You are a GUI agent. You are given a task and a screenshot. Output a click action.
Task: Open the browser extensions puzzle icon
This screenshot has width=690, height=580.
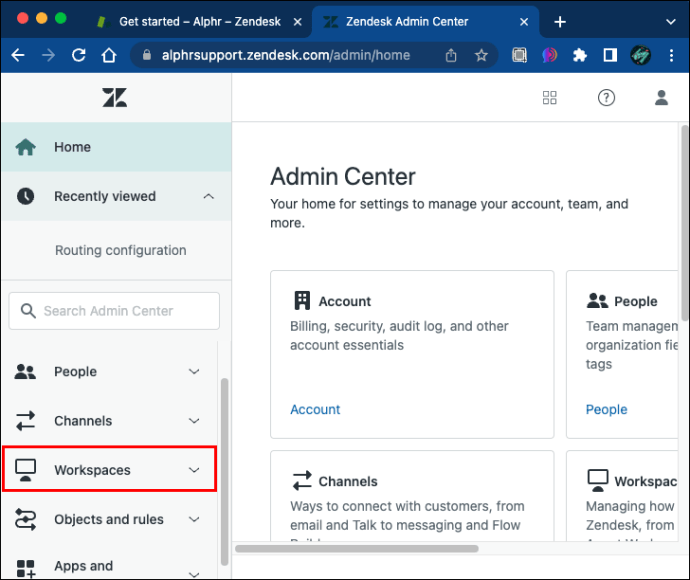(580, 55)
